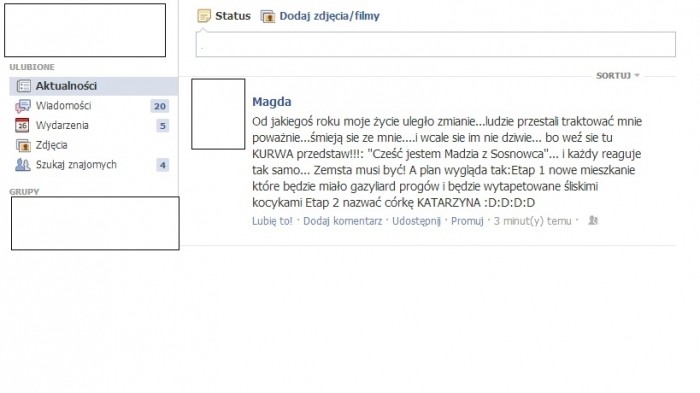Click the Promuj link

[467, 221]
